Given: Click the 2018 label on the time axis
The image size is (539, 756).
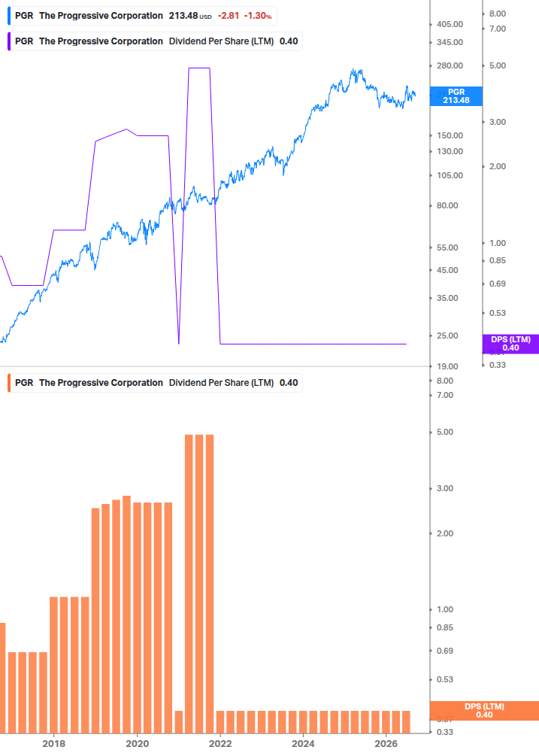Looking at the screenshot, I should coord(54,743).
